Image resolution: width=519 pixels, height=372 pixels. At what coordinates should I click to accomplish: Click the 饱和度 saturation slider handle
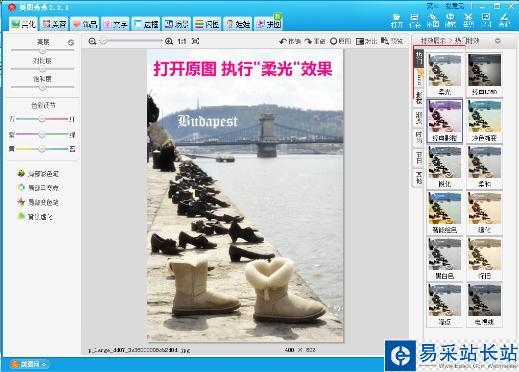pos(42,87)
